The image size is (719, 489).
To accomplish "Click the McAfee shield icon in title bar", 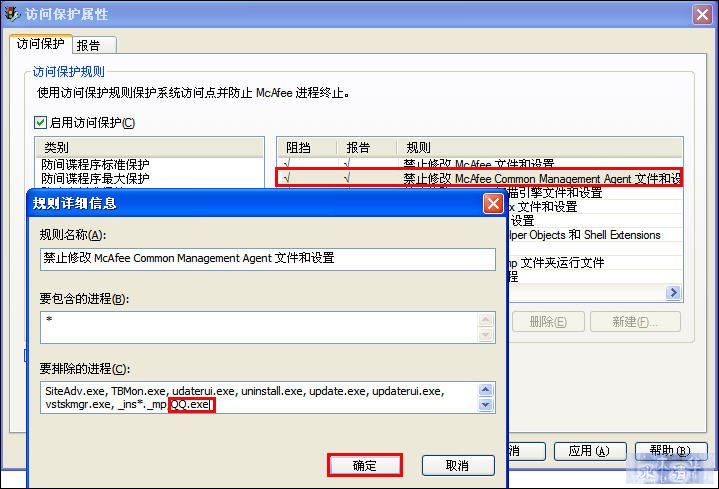I will point(12,14).
